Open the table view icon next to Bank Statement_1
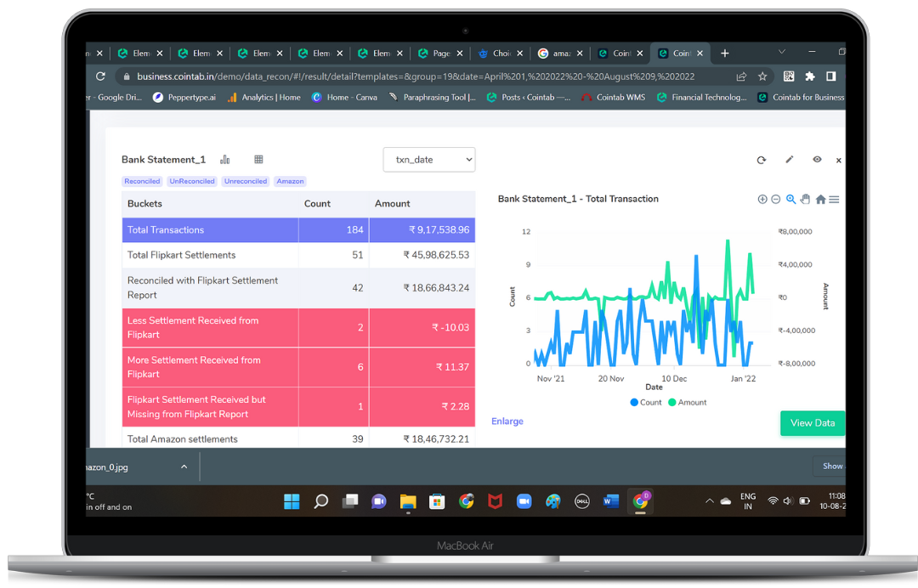This screenshot has width=918, height=588. (x=258, y=159)
